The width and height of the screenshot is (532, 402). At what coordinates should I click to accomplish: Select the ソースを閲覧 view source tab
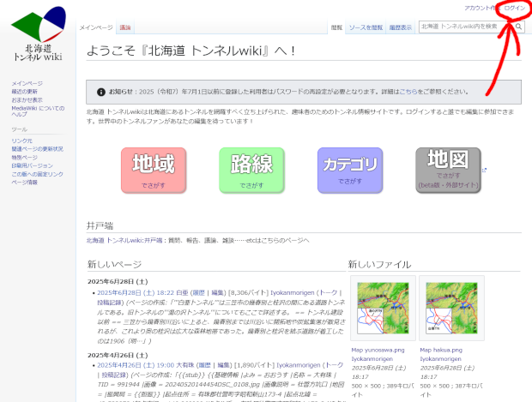point(366,28)
